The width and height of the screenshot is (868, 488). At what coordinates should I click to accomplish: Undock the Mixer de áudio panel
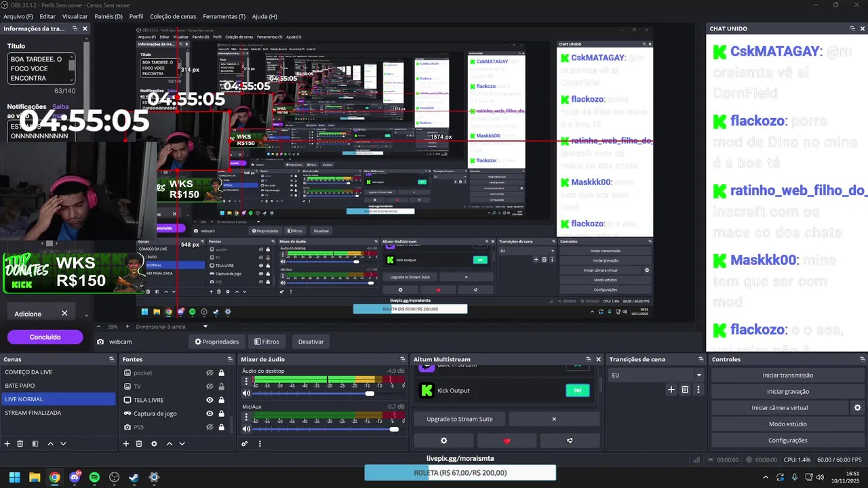tap(404, 359)
